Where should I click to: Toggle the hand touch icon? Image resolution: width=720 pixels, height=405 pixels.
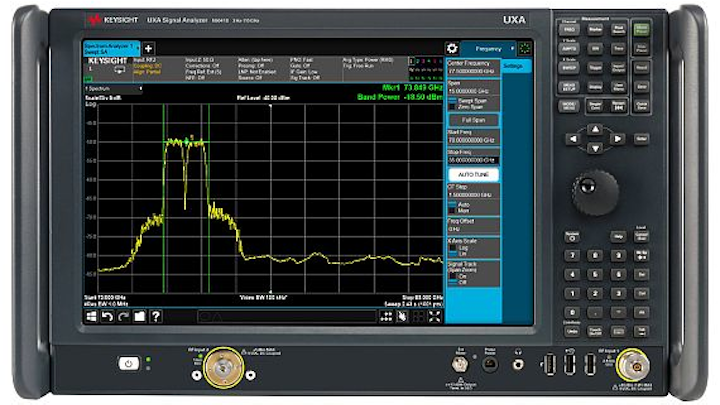point(402,316)
